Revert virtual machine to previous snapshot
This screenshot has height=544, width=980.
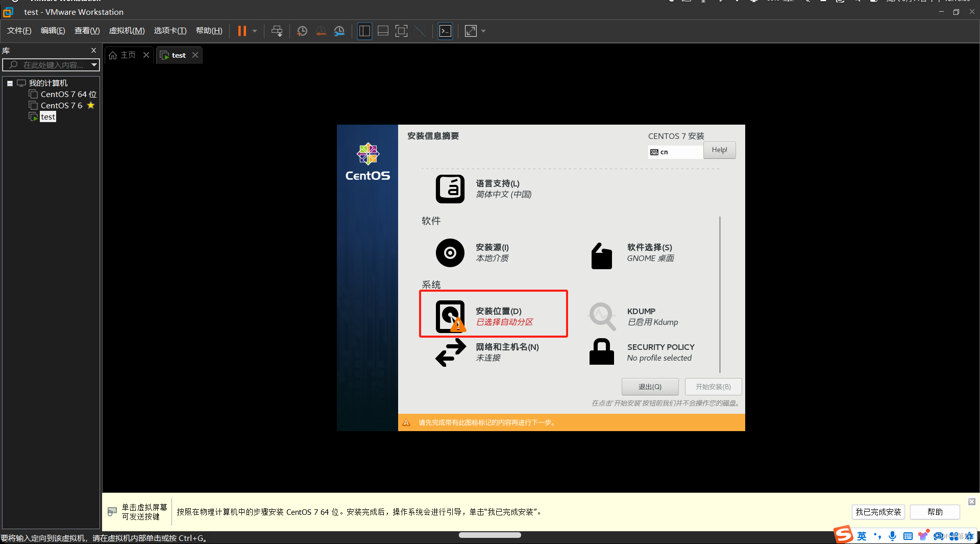[321, 31]
